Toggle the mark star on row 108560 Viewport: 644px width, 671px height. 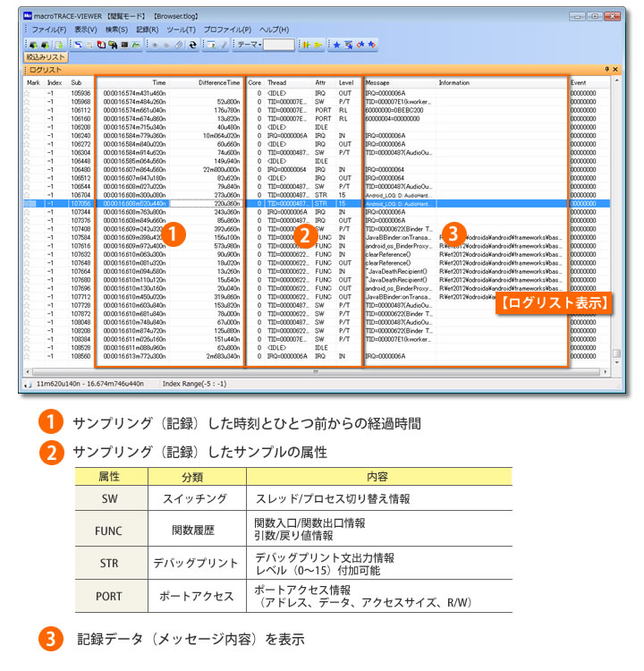click(28, 356)
